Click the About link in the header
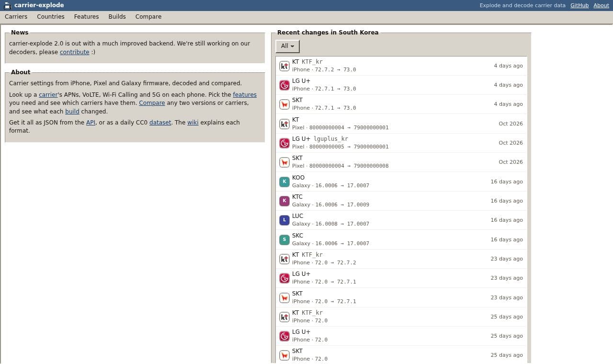The image size is (613, 364). tap(602, 5)
